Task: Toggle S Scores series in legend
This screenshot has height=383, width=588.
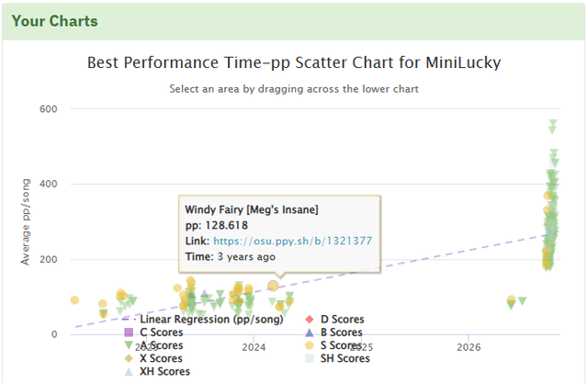Action: (334, 345)
